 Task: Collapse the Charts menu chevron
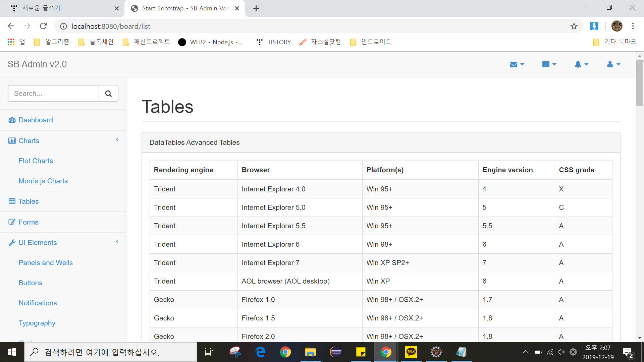[x=117, y=140]
